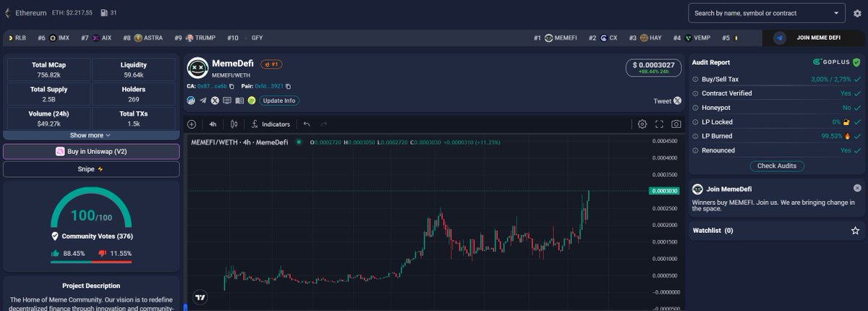Select trending token #4 VEMP
The image size is (868, 311).
pos(692,38)
